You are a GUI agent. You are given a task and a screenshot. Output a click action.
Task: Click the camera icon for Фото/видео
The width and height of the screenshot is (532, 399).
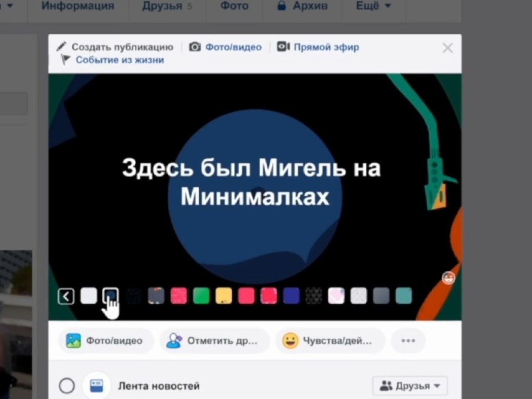[195, 47]
